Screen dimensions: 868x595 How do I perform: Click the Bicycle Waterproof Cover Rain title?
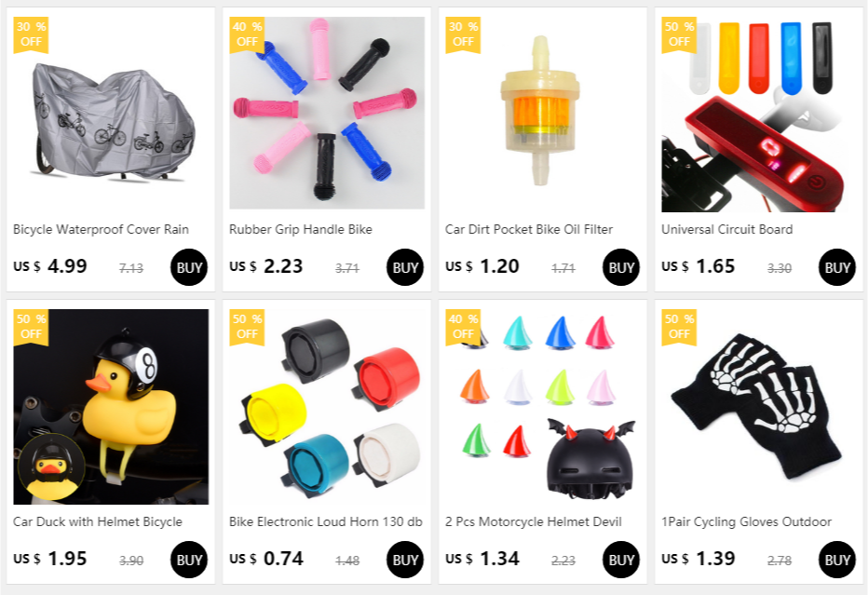coord(101,230)
